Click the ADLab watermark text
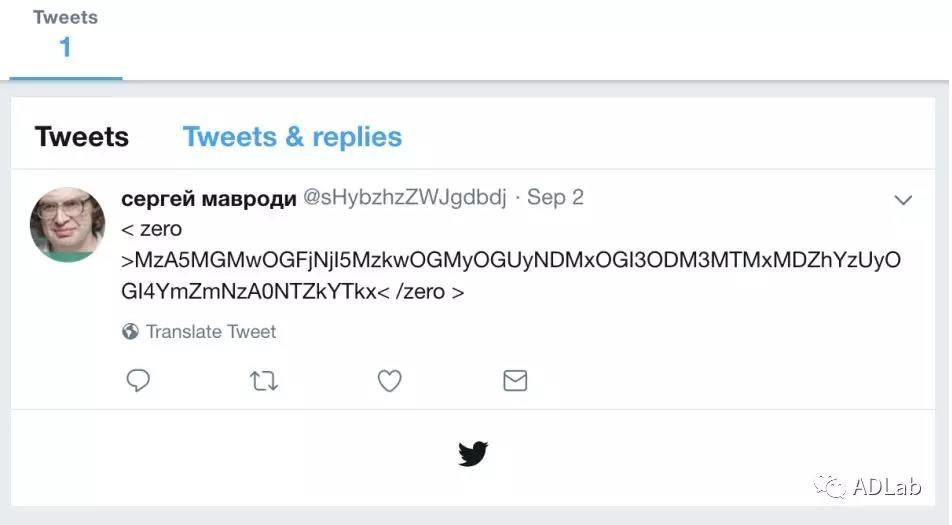 887,487
